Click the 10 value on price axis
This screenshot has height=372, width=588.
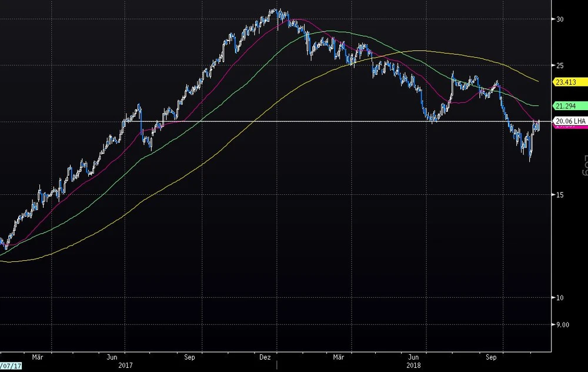[x=560, y=298]
